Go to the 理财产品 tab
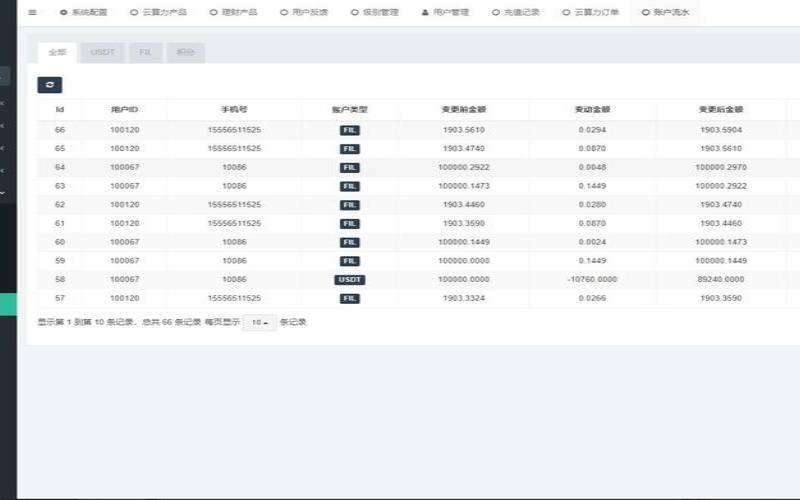 [233, 12]
